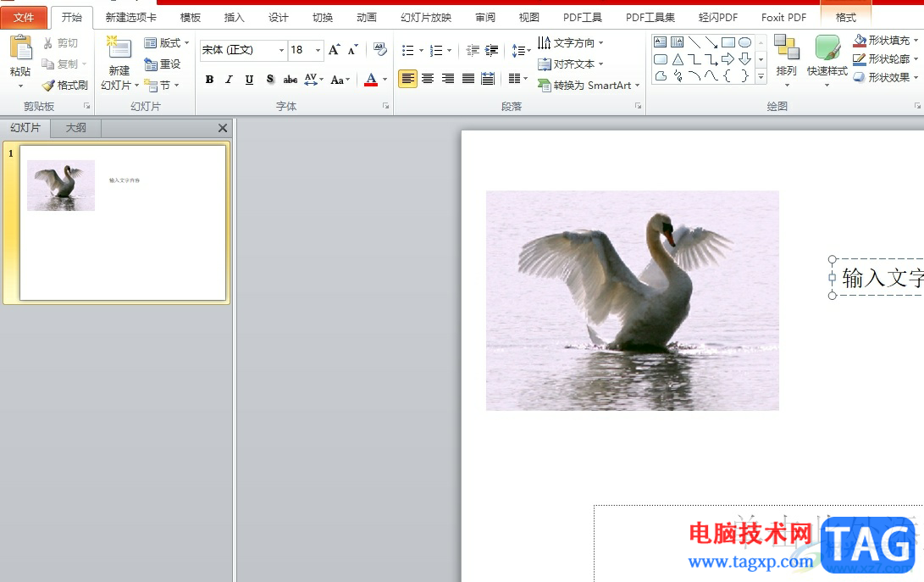Click the Cut (剪切) button

tap(60, 43)
